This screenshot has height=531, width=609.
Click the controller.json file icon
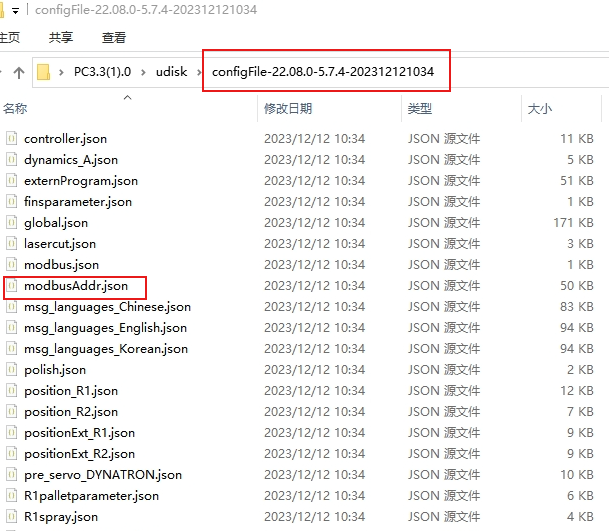coord(12,139)
